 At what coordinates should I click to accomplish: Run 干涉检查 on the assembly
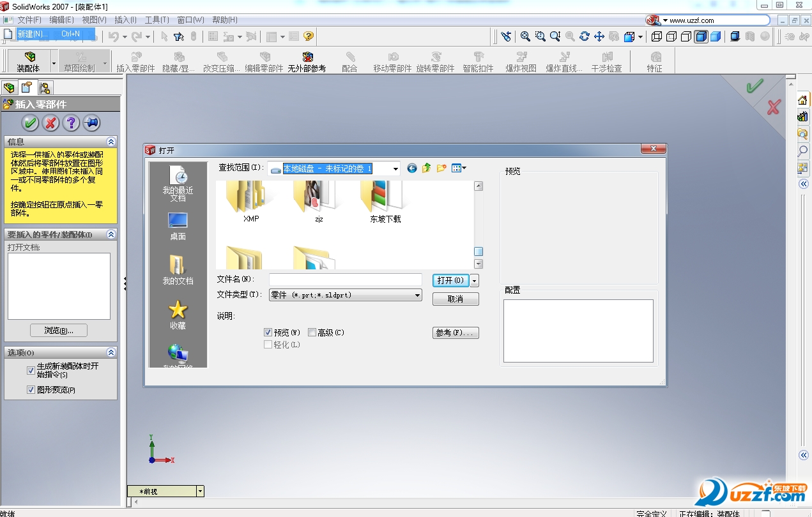[x=606, y=61]
